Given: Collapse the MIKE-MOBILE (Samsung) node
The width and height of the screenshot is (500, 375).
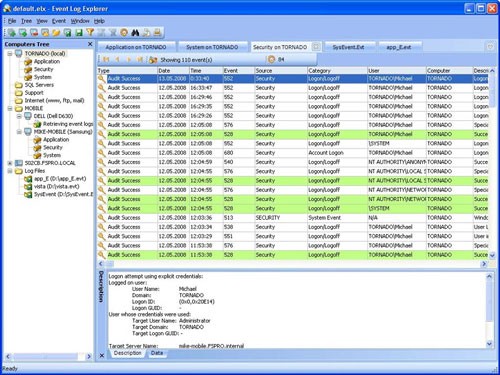Looking at the screenshot, I should coord(19,132).
